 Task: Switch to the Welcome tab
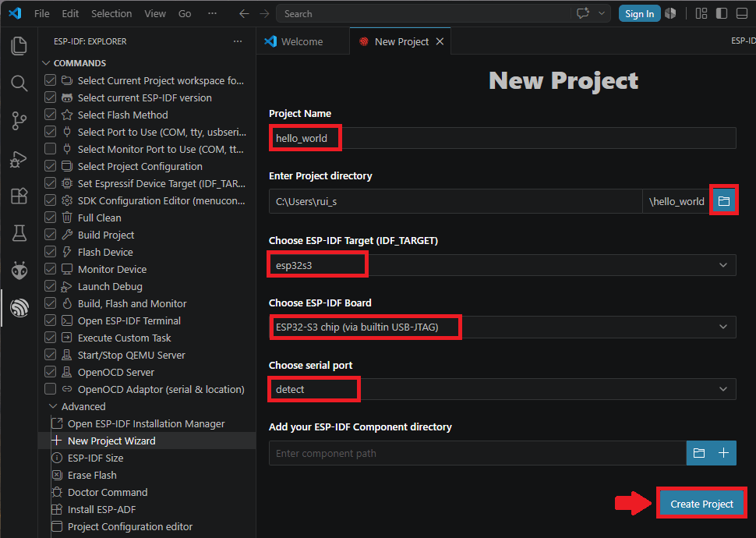(x=302, y=41)
